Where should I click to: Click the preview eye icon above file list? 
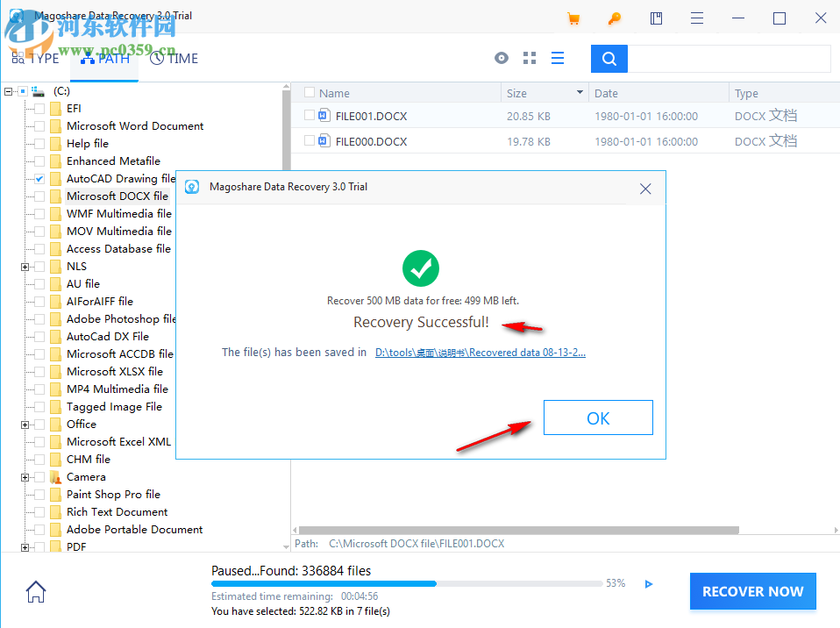(x=501, y=58)
